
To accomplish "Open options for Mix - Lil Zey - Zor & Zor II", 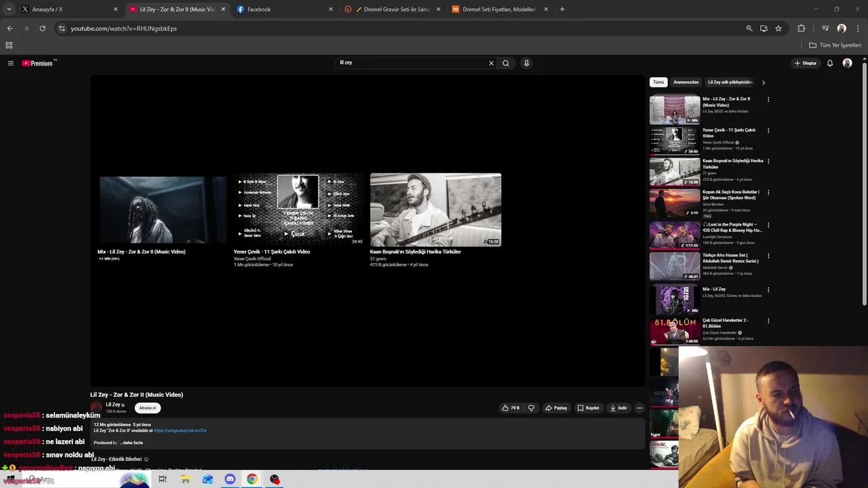I will (768, 100).
